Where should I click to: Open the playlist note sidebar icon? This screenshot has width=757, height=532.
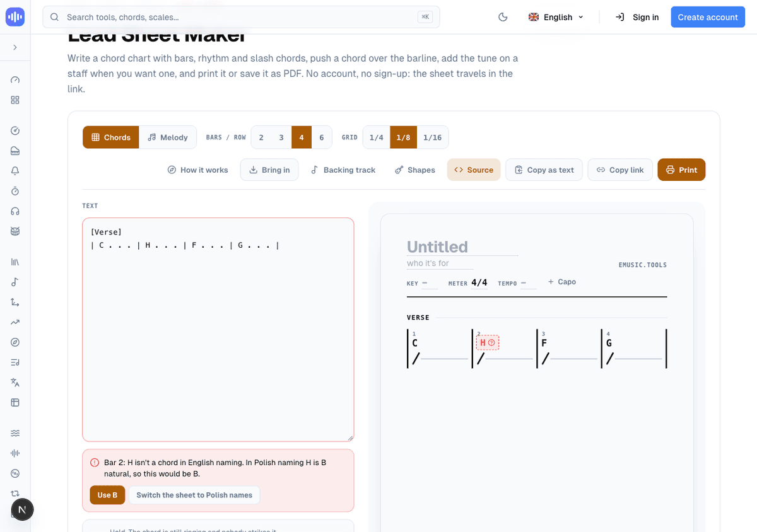15,362
